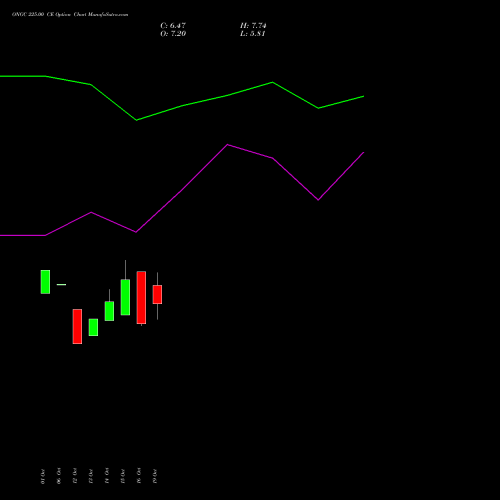Click the green candle with the longest upper wick

pyautogui.click(x=125, y=297)
